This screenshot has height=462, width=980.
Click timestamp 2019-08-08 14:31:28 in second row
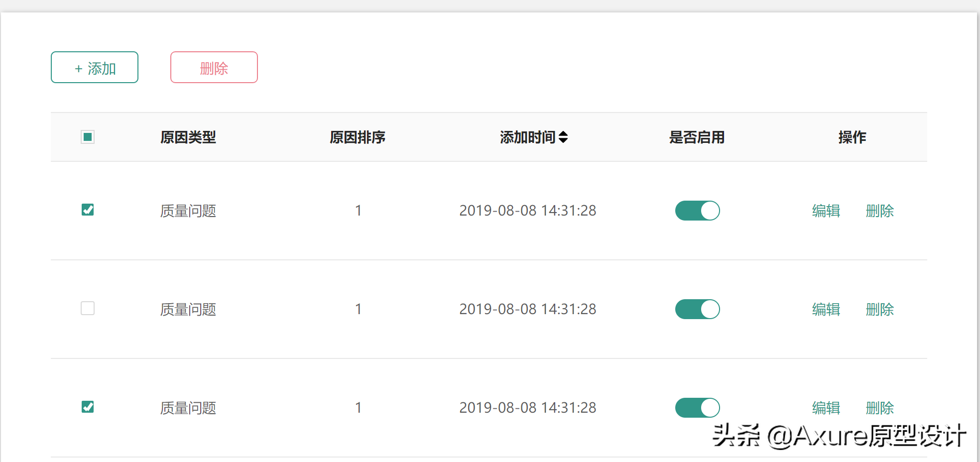point(528,309)
